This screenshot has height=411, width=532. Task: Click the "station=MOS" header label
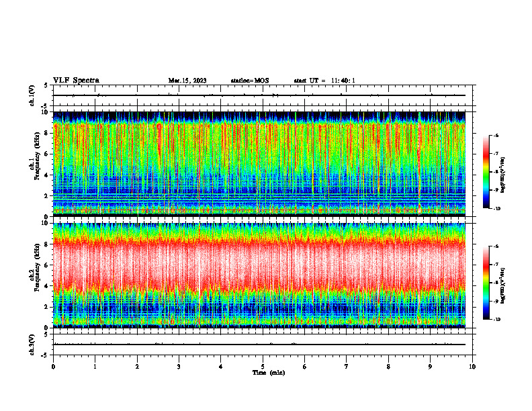(250, 81)
